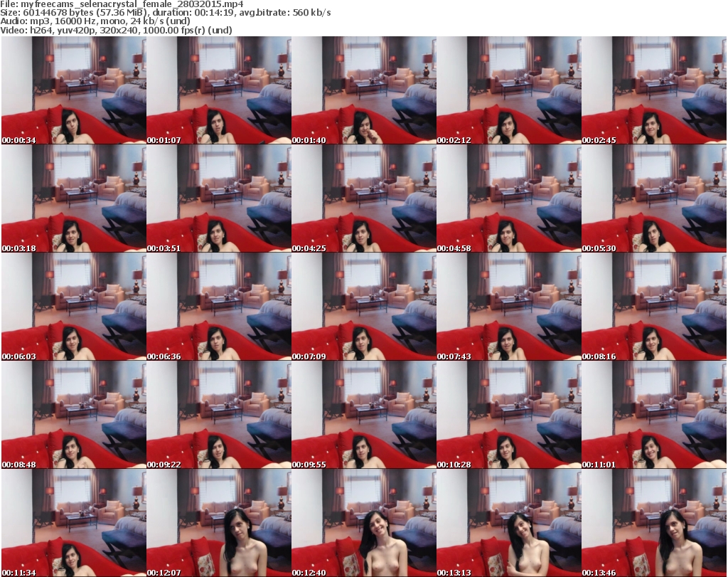The width and height of the screenshot is (728, 577).
Task: Select the thumbnail stamped 00:04:58
Action: click(509, 198)
